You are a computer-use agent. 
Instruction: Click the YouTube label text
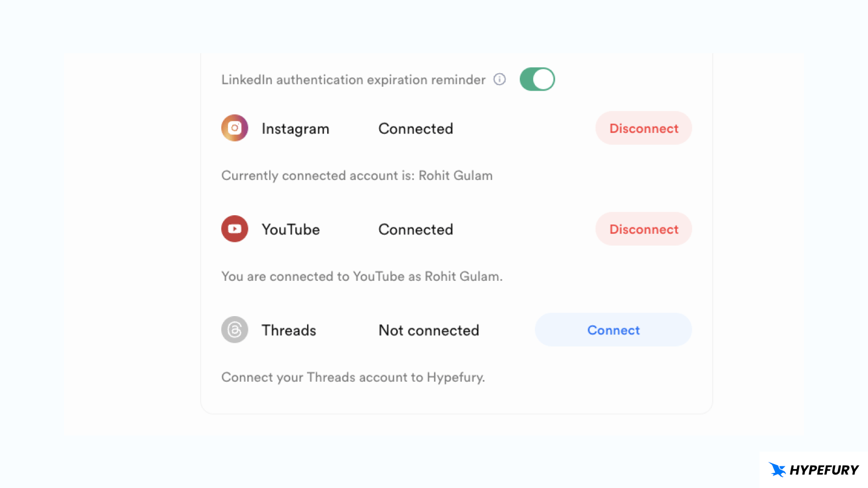point(290,229)
